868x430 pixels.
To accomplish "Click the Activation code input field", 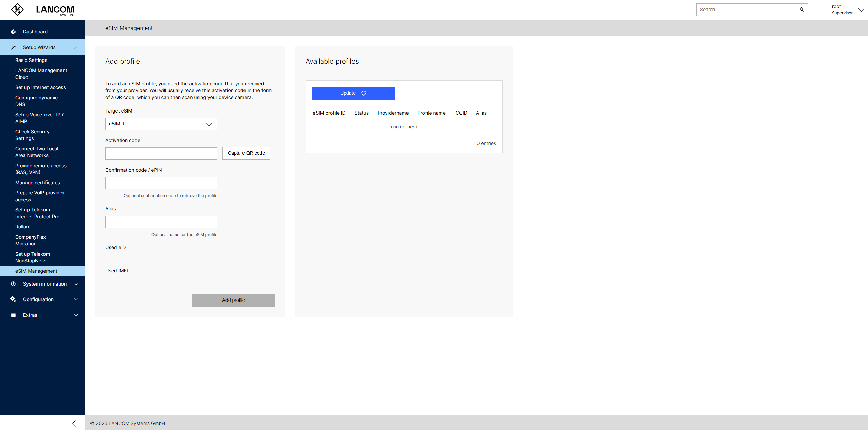I will [161, 154].
